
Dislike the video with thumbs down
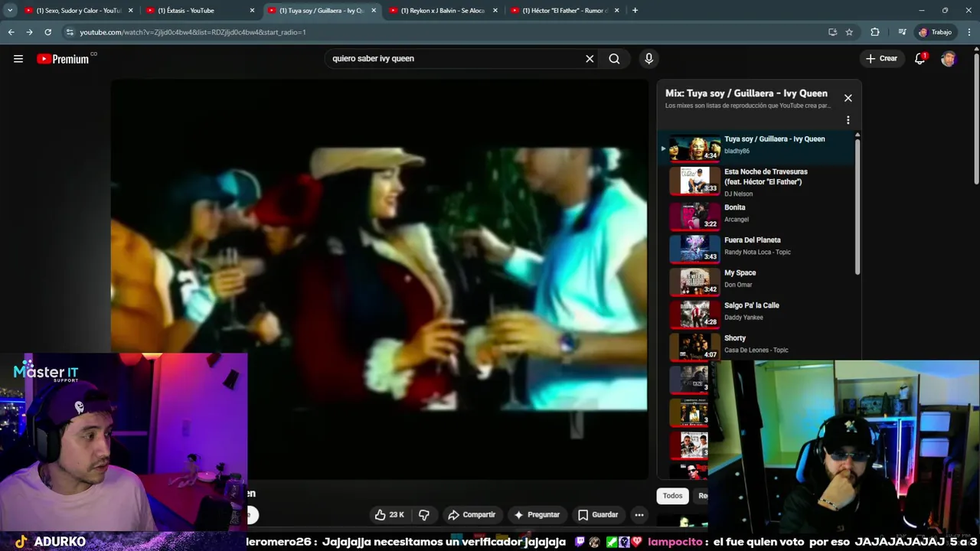click(423, 515)
